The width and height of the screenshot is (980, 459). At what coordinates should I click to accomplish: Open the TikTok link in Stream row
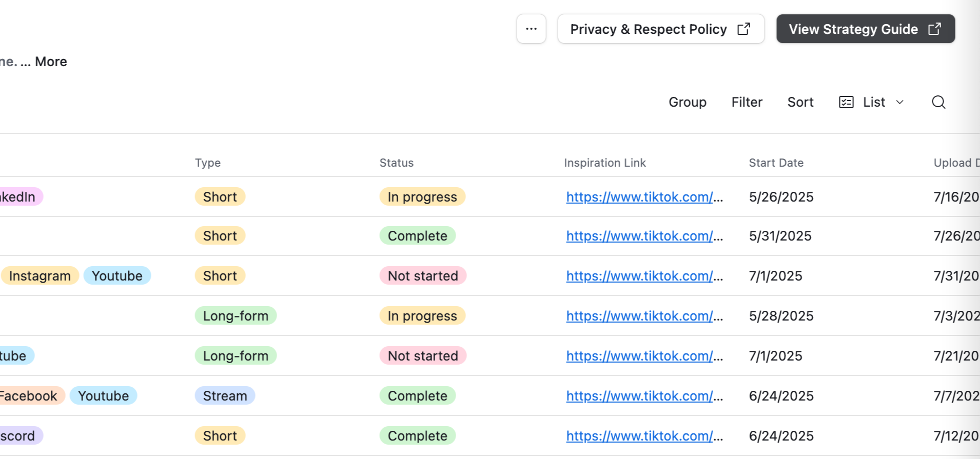click(x=644, y=396)
